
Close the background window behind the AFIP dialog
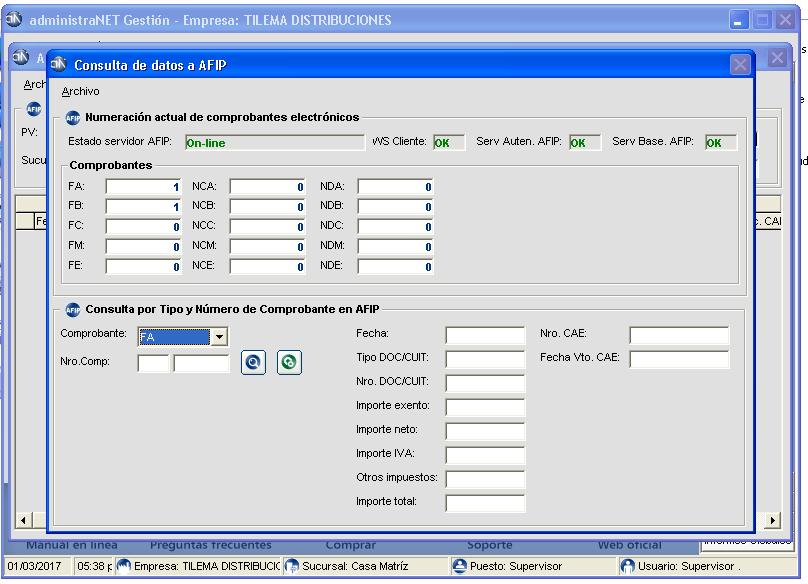[777, 58]
